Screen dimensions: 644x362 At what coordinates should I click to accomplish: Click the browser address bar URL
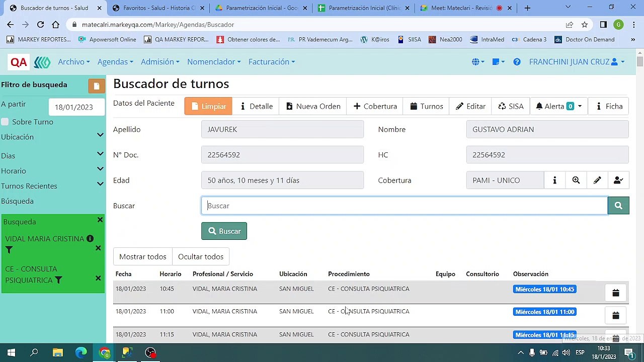coord(157,25)
